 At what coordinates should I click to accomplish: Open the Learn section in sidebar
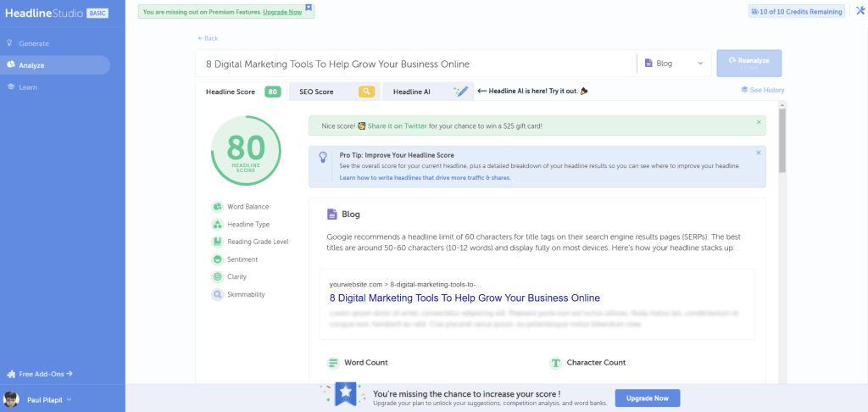coord(28,87)
